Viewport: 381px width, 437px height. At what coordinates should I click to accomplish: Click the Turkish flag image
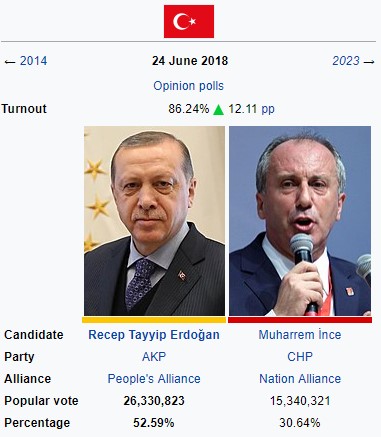[x=189, y=21]
